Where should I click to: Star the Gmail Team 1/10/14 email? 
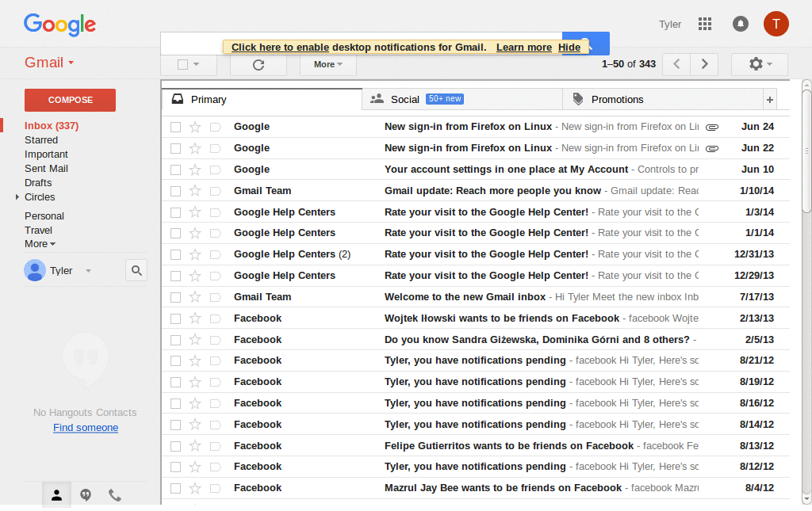(x=195, y=191)
